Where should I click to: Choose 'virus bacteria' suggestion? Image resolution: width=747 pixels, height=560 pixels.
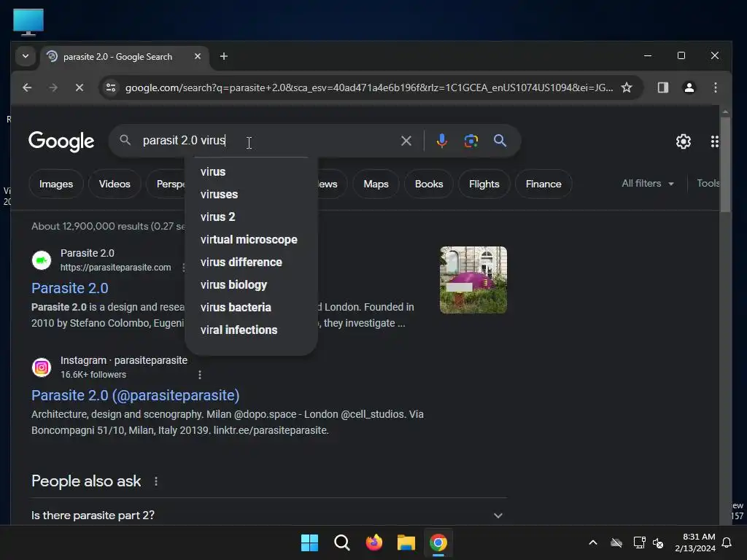click(251, 308)
